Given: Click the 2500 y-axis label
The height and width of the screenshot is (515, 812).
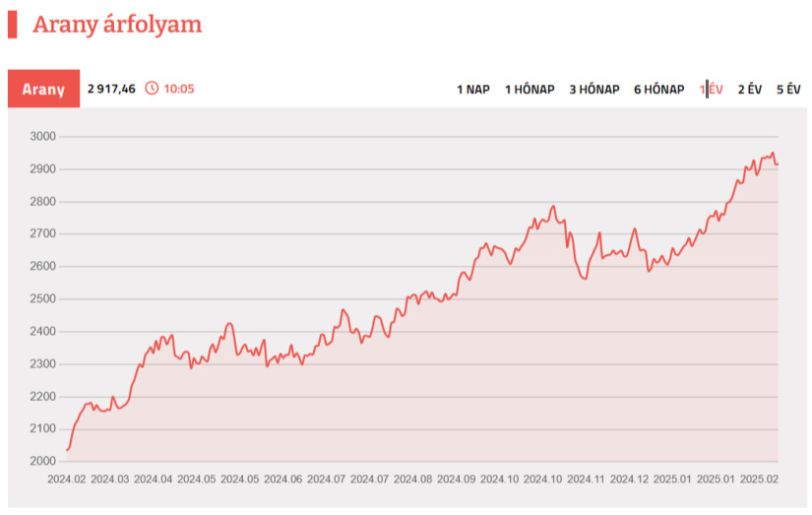Looking at the screenshot, I should pos(44,299).
